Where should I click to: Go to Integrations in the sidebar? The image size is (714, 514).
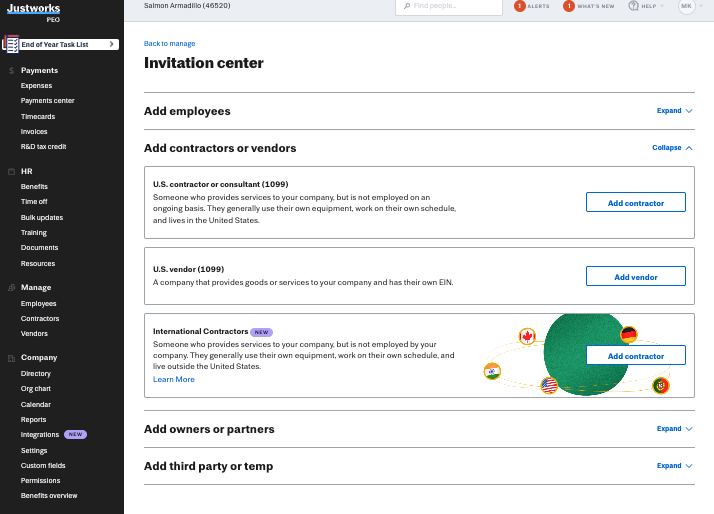click(40, 435)
